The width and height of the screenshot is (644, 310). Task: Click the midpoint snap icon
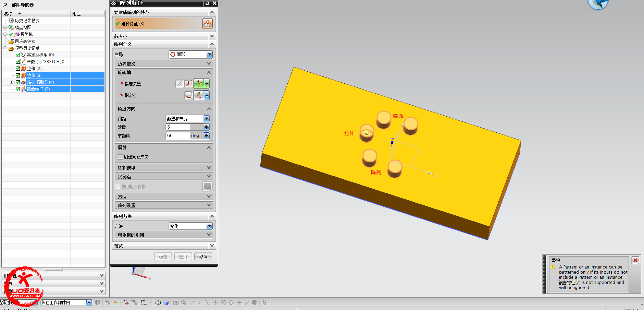coord(200,302)
